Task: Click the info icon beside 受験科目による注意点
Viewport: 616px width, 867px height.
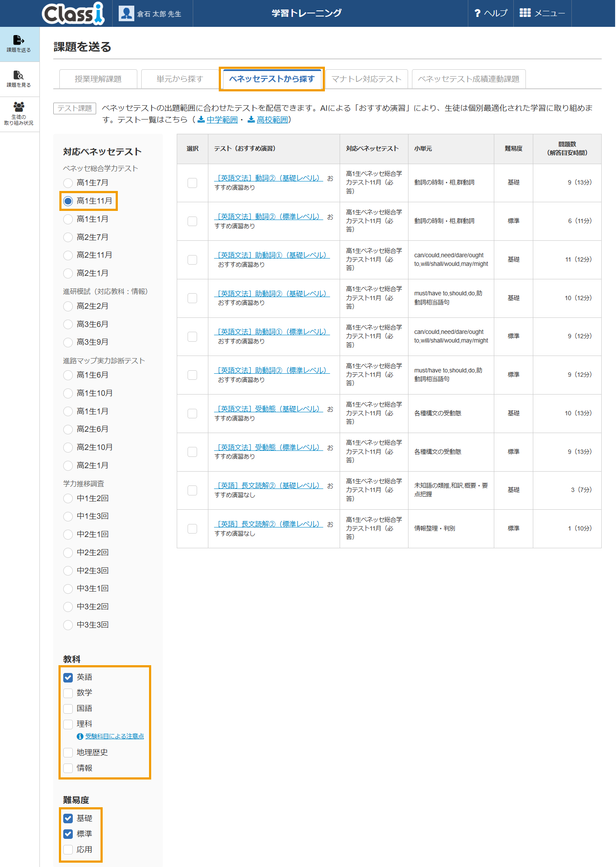Action: 80,736
